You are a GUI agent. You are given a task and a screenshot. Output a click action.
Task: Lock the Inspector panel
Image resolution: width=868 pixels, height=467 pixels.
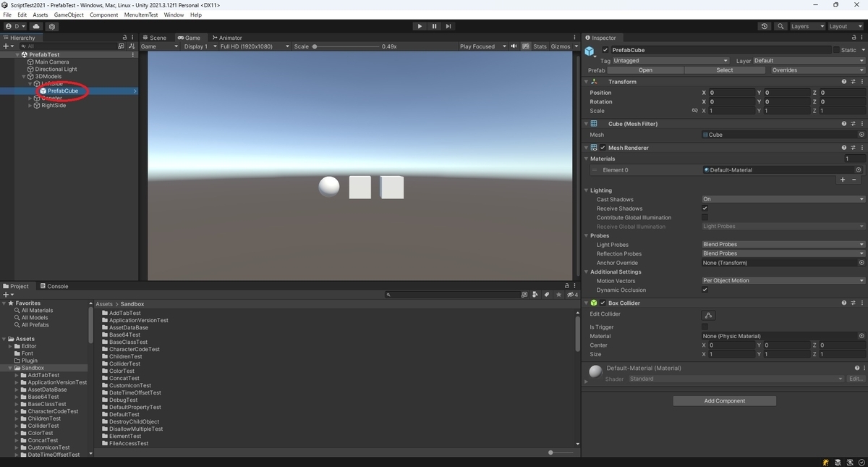click(853, 38)
